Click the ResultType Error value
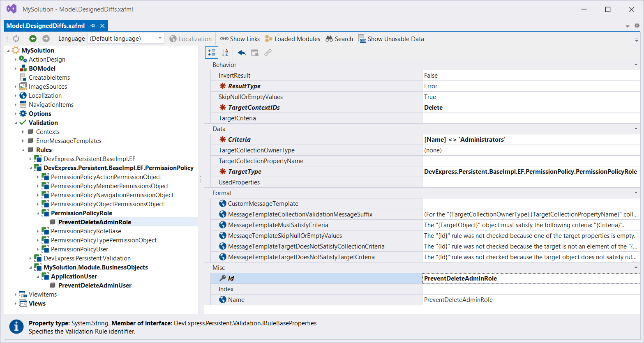The image size is (644, 343). 531,86
